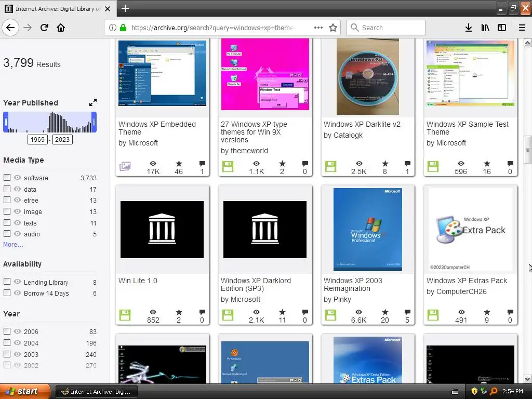The height and width of the screenshot is (399, 532).
Task: Check the data media type filter
Action: (7, 189)
